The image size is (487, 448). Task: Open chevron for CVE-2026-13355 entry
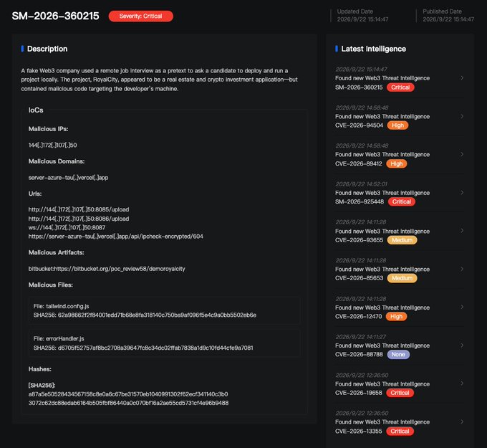pyautogui.click(x=462, y=422)
